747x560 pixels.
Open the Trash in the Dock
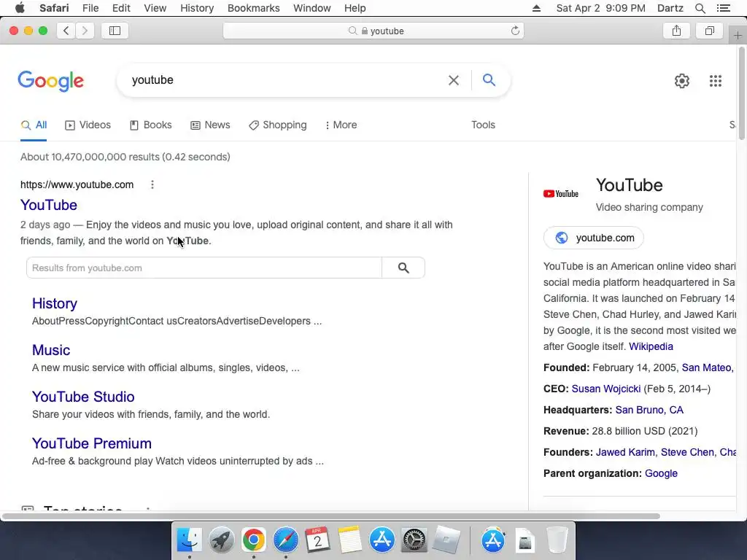557,540
